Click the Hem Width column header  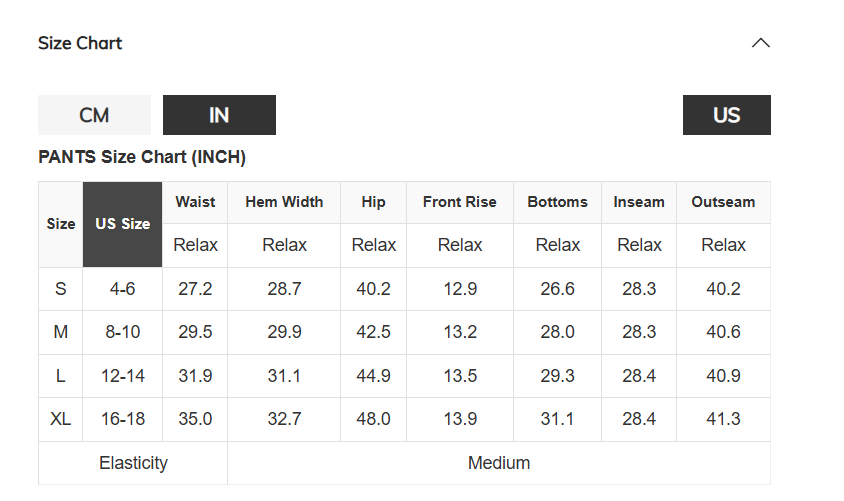[x=284, y=202]
